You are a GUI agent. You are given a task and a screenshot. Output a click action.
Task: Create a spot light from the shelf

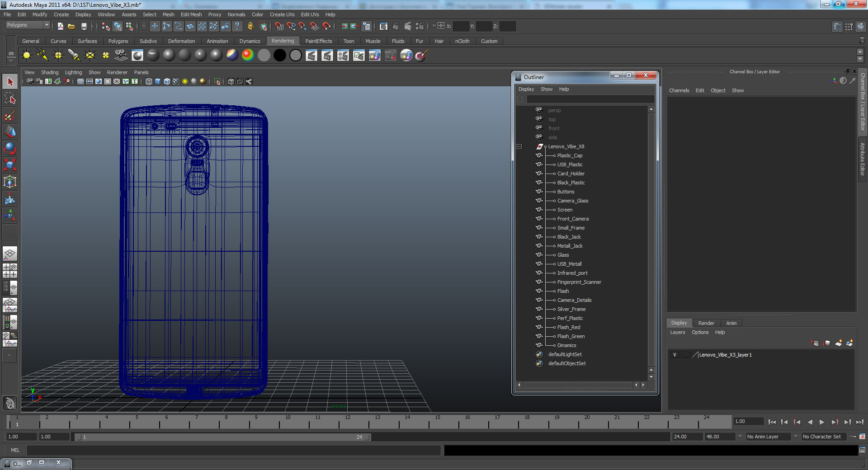pos(74,55)
